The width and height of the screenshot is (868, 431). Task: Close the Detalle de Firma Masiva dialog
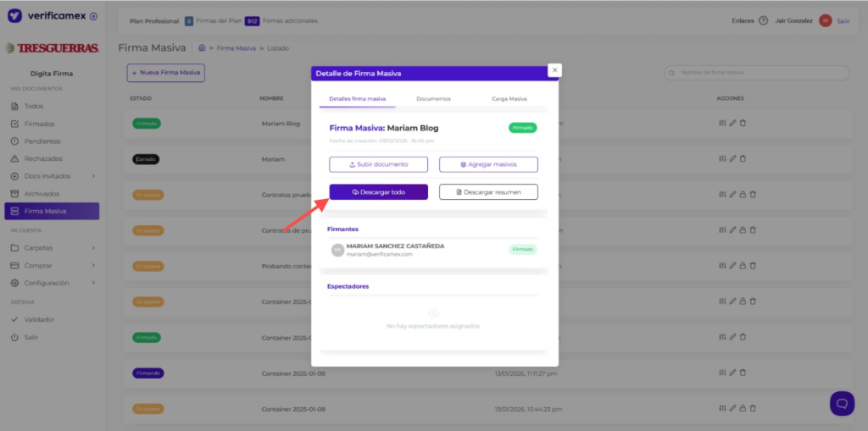click(x=554, y=70)
